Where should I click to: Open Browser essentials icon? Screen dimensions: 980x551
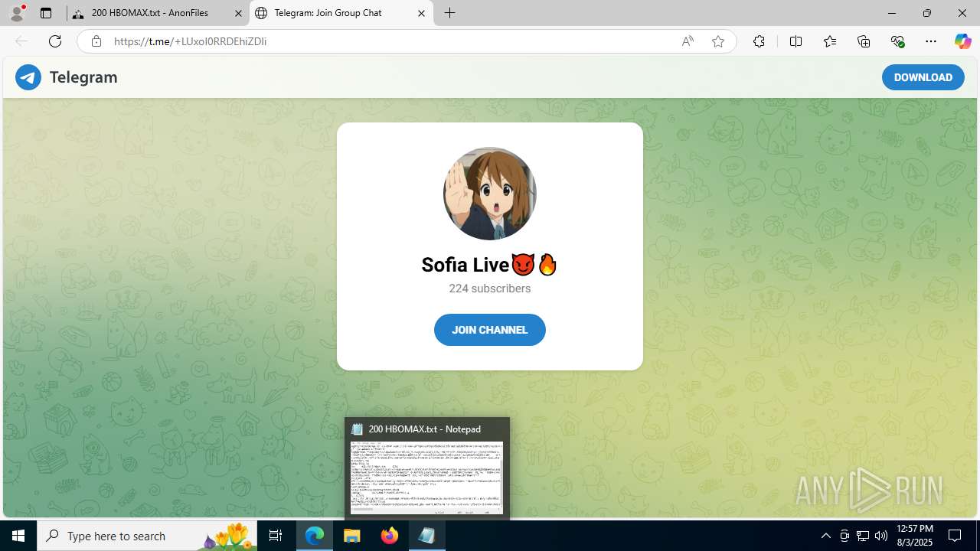897,41
